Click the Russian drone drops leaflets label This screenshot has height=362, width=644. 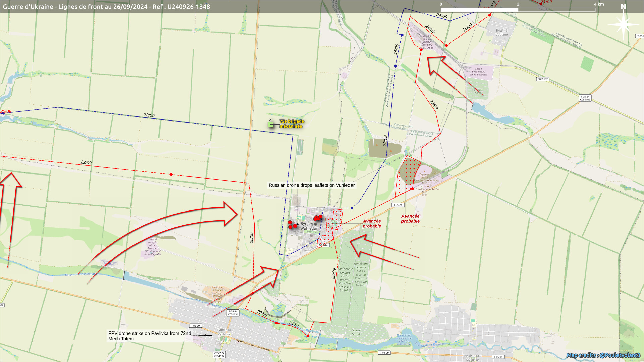(x=311, y=185)
